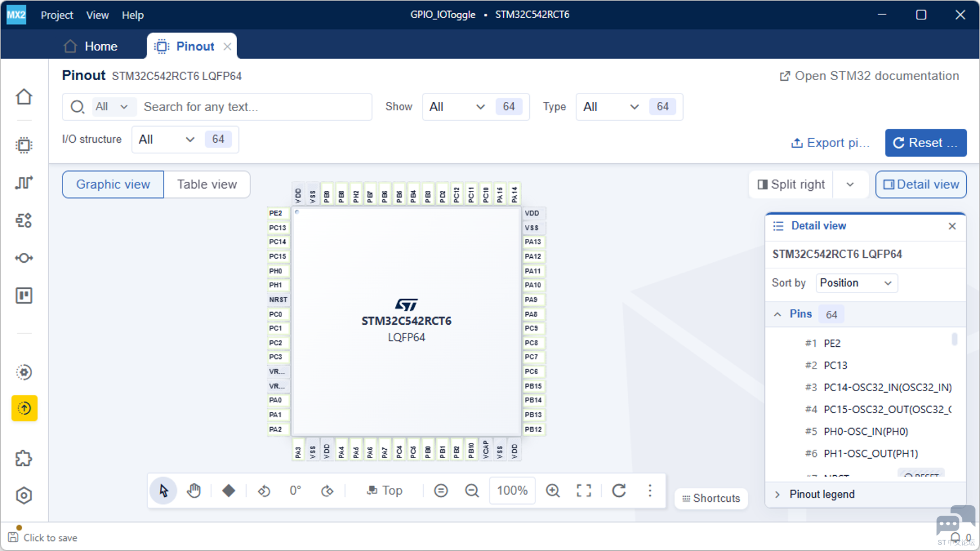Open STM32 documentation link
The width and height of the screenshot is (980, 551).
869,76
